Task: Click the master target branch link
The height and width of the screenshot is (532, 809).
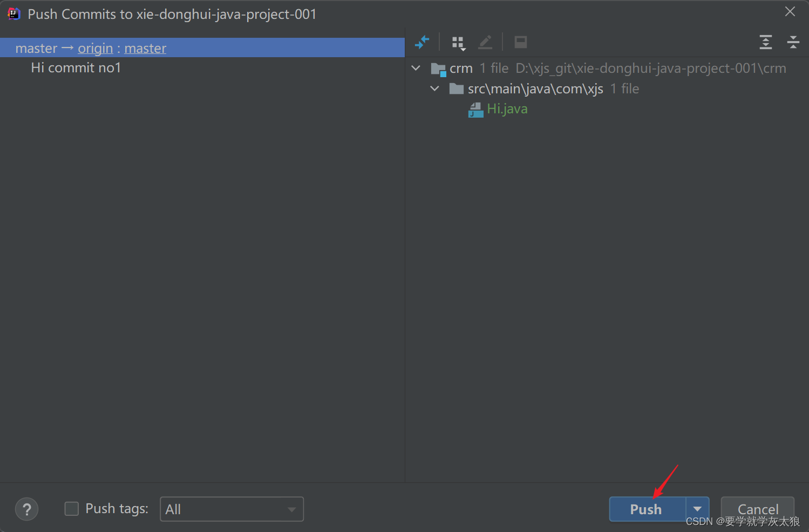Action: point(145,48)
